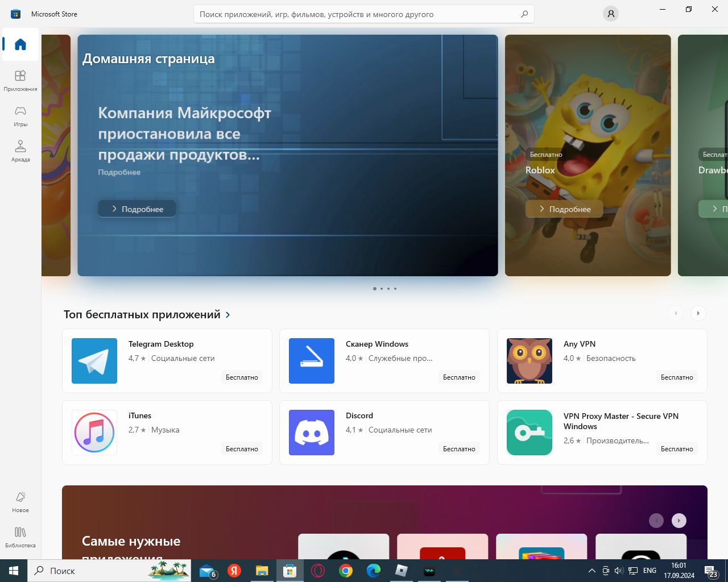Show hidden system tray icons chevron
This screenshot has height=582, width=728.
(592, 571)
